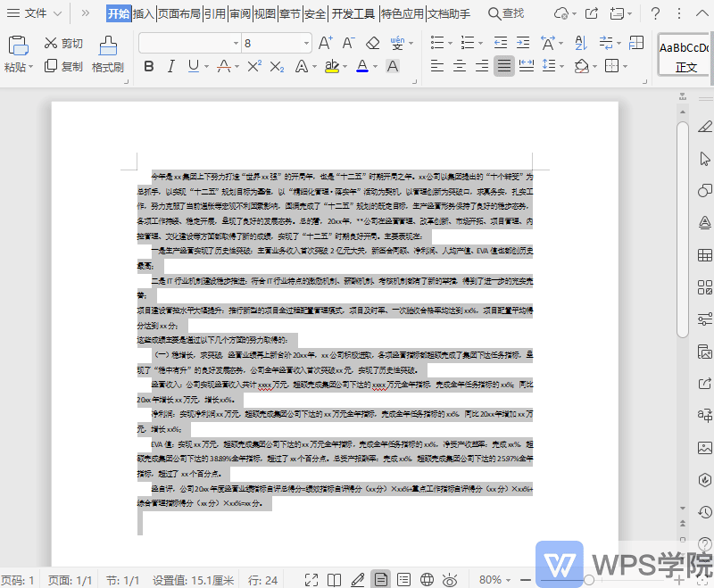Open the highlight color dropdown arrow
Viewport: 714px width, 588px height.
(345, 67)
